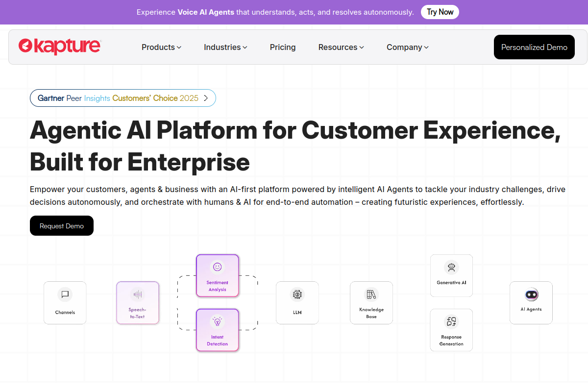Select the LLM chip icon
This screenshot has height=392, width=588.
point(297,294)
